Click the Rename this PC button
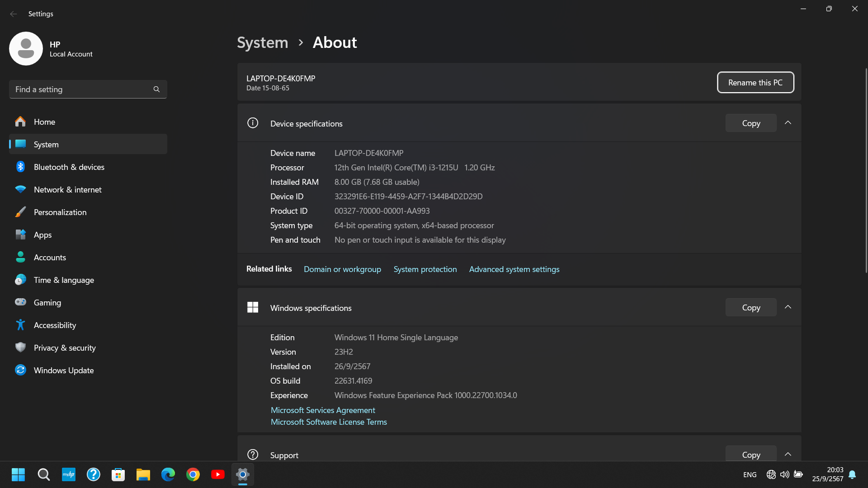The height and width of the screenshot is (488, 868). (x=755, y=82)
